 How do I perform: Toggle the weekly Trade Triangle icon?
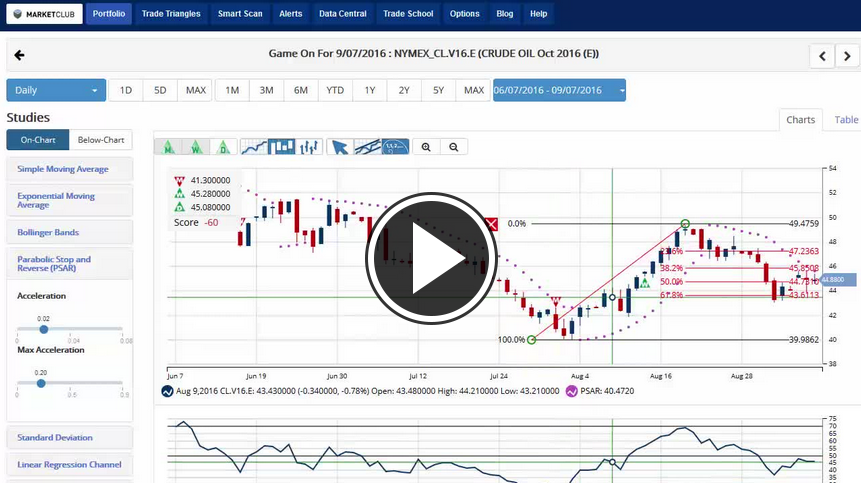click(196, 147)
